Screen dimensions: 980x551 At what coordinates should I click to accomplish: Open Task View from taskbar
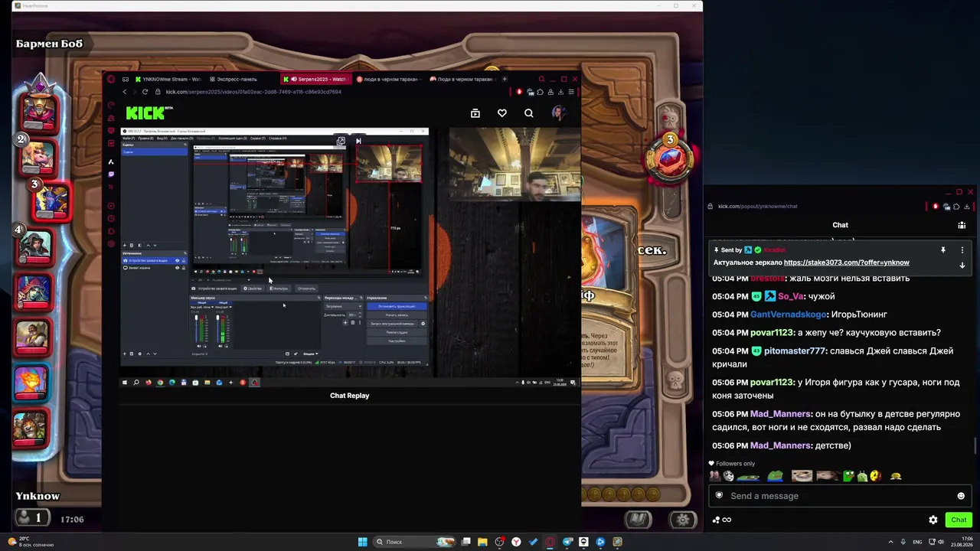pyautogui.click(x=465, y=542)
